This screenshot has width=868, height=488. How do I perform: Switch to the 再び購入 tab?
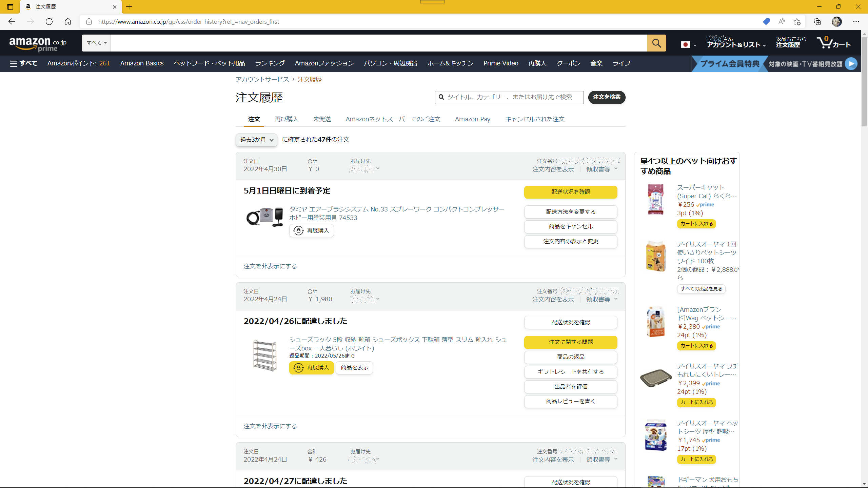[287, 119]
